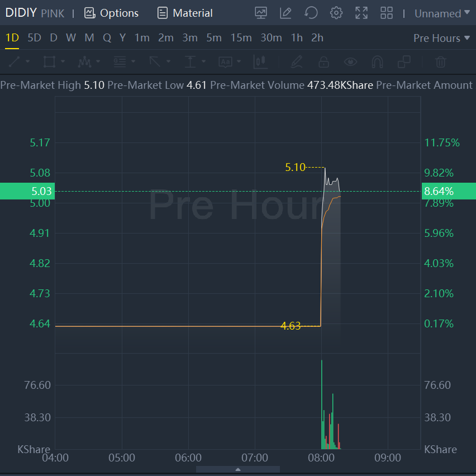Image resolution: width=476 pixels, height=476 pixels.
Task: Expand the text annotation options arrow
Action: point(239,61)
